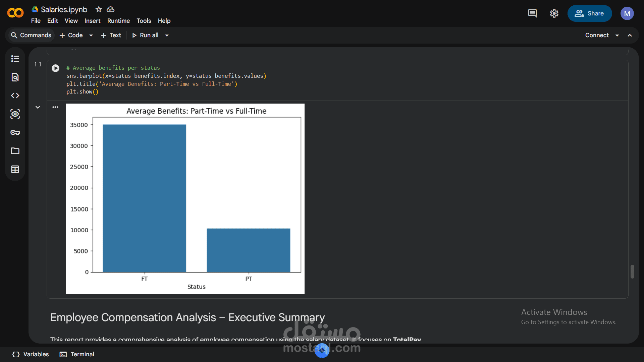The image size is (644, 362).
Task: Open settings gear icon
Action: tap(554, 13)
